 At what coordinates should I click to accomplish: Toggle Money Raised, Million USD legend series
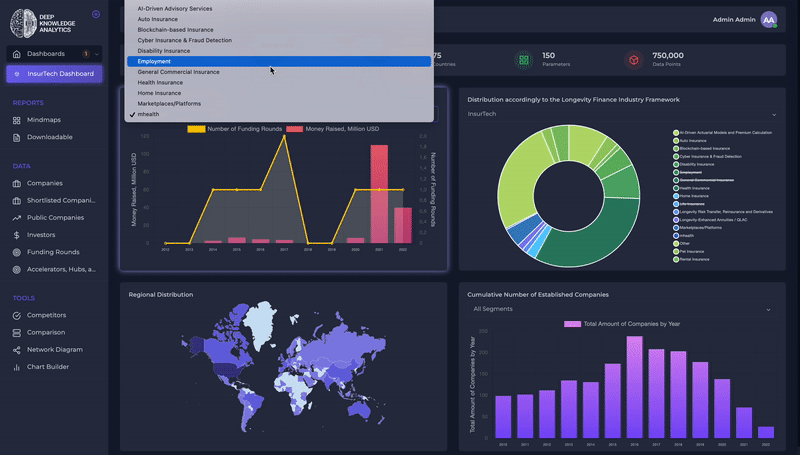coord(333,129)
